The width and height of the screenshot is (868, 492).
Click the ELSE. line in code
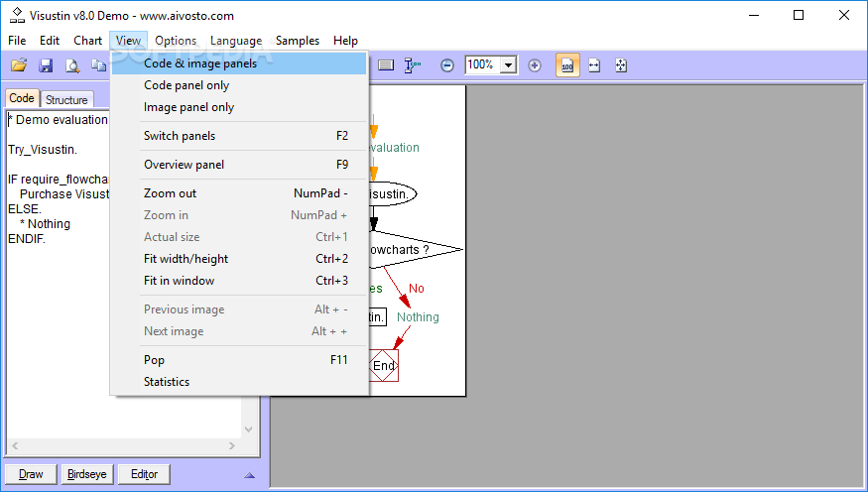point(25,209)
